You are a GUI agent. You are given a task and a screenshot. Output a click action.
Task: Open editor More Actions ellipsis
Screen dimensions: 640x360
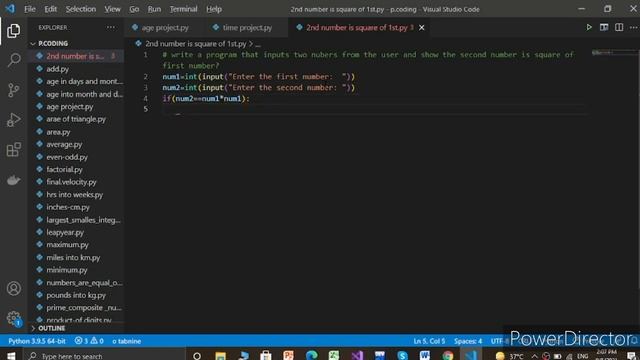[x=633, y=27]
